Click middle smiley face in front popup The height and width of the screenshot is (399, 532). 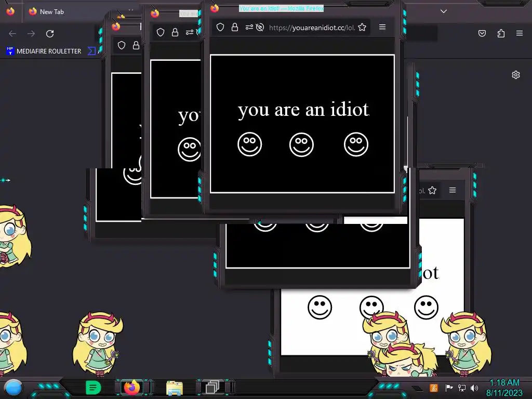(x=301, y=144)
